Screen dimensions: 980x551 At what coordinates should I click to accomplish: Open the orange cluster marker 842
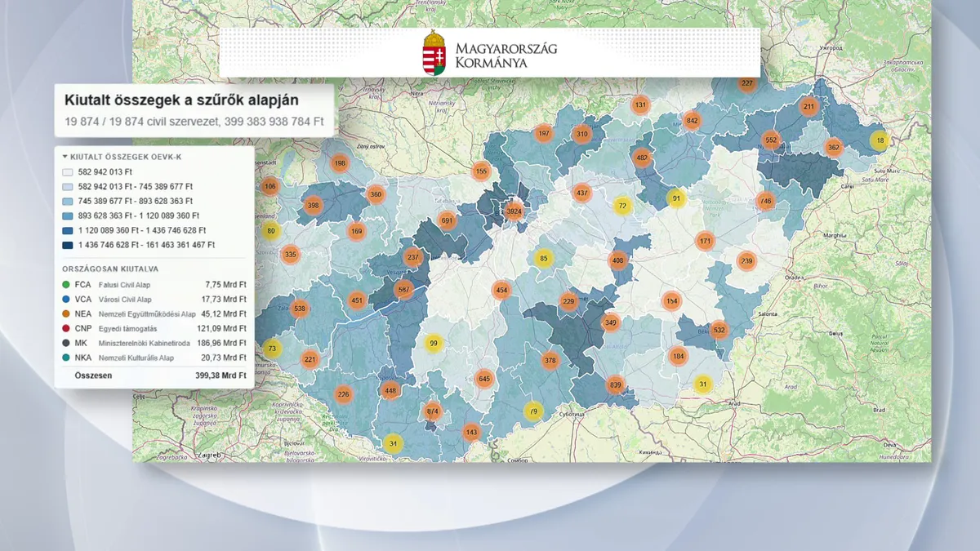pos(693,121)
